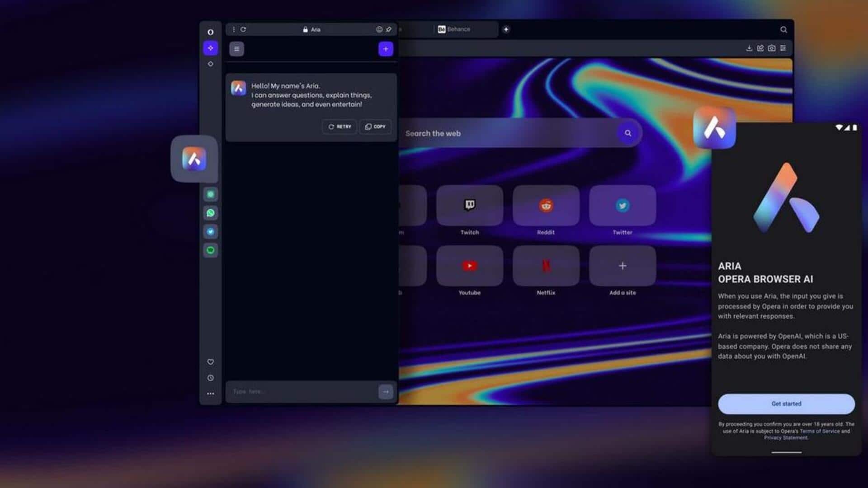This screenshot has width=868, height=488.
Task: Open Spotify in the sidebar
Action: coord(211,250)
